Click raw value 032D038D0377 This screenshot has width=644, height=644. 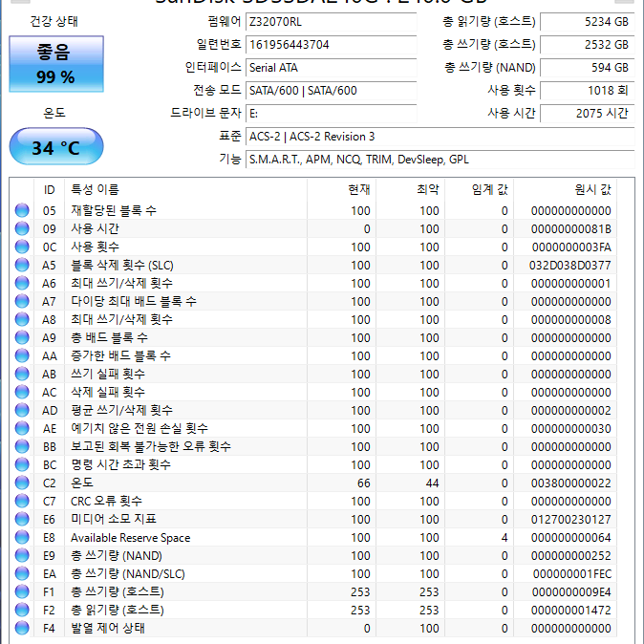click(x=570, y=266)
